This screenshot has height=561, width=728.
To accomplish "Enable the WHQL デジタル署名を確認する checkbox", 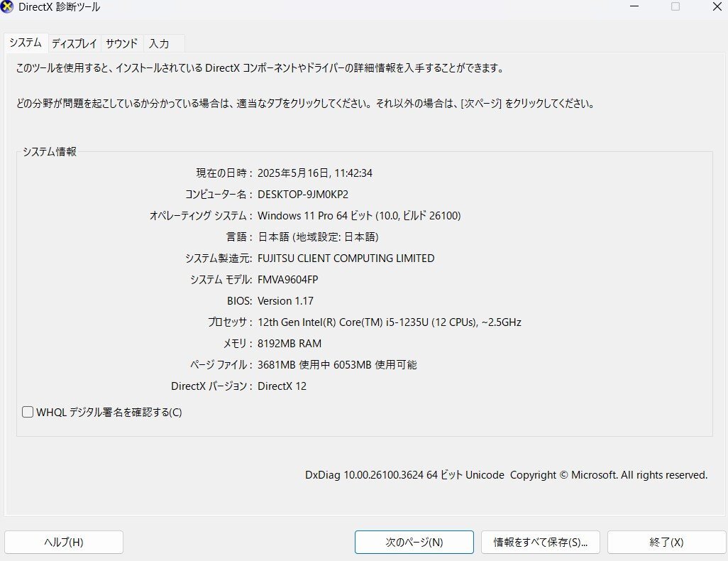I will [x=27, y=412].
